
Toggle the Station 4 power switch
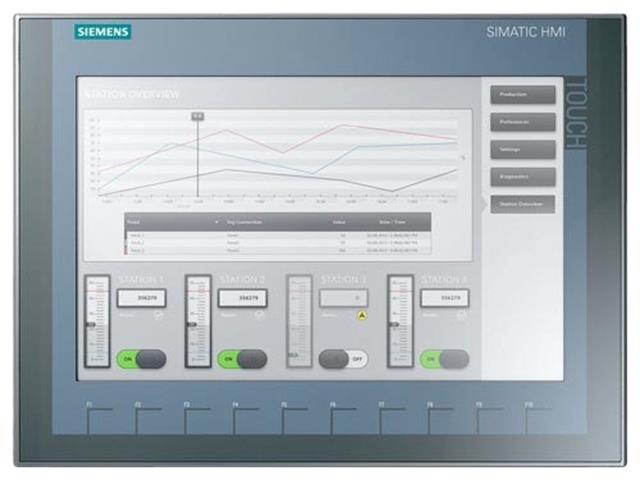(x=444, y=358)
